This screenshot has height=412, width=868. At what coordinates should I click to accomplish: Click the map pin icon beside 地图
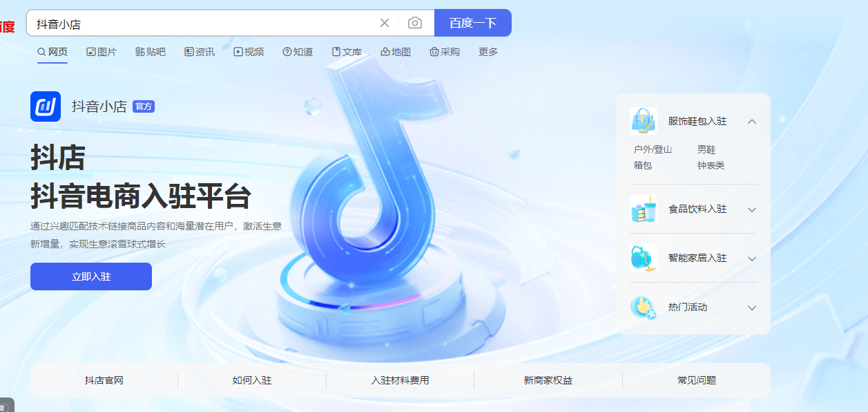tap(385, 50)
